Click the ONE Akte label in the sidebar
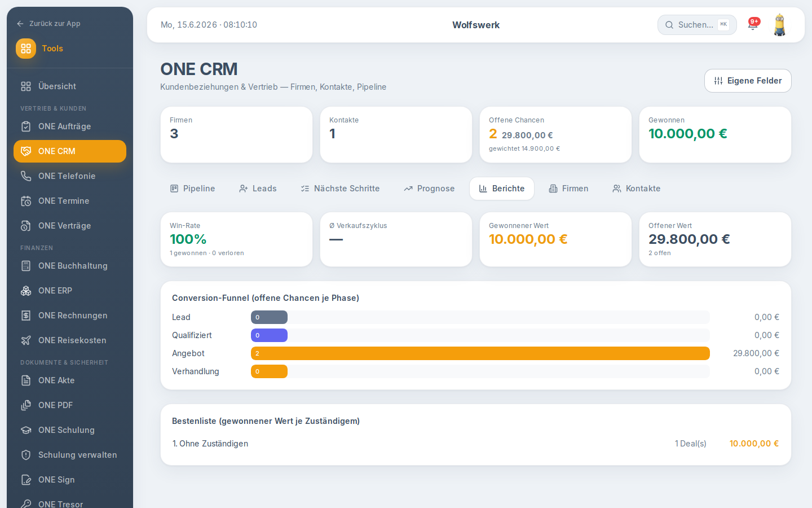Image resolution: width=812 pixels, height=508 pixels. (56, 380)
